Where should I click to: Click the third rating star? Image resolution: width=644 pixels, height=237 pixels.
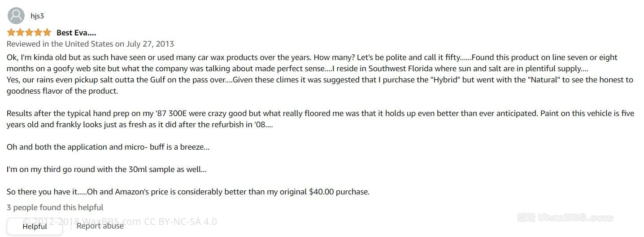tap(29, 32)
